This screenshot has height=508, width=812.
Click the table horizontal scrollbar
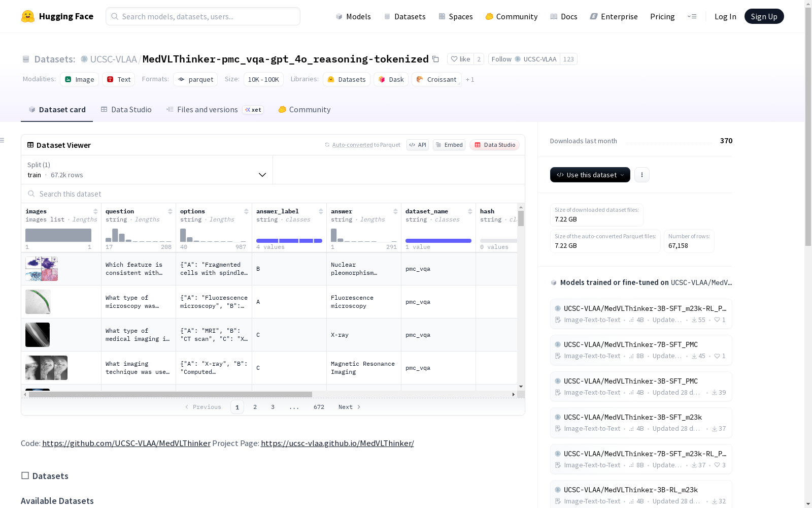coord(171,394)
